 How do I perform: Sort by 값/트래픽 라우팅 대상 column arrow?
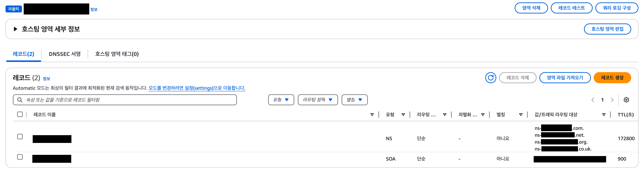pyautogui.click(x=604, y=115)
